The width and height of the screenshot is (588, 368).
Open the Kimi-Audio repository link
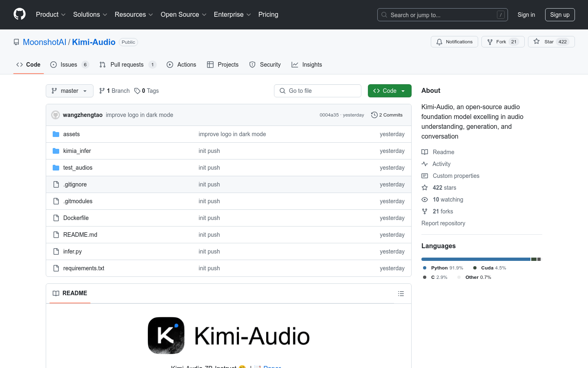click(94, 42)
